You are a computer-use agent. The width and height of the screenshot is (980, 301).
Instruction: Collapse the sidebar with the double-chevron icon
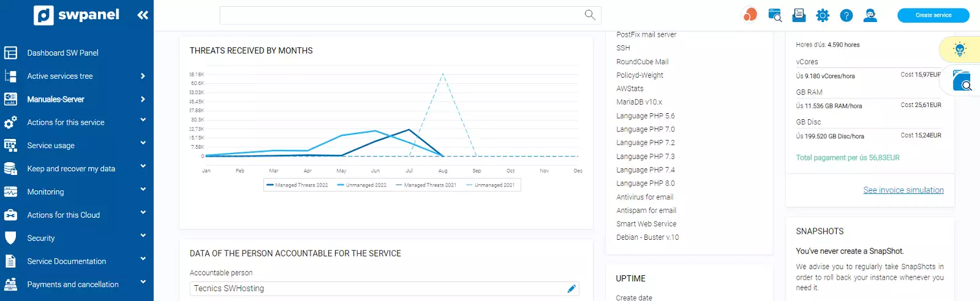point(143,15)
